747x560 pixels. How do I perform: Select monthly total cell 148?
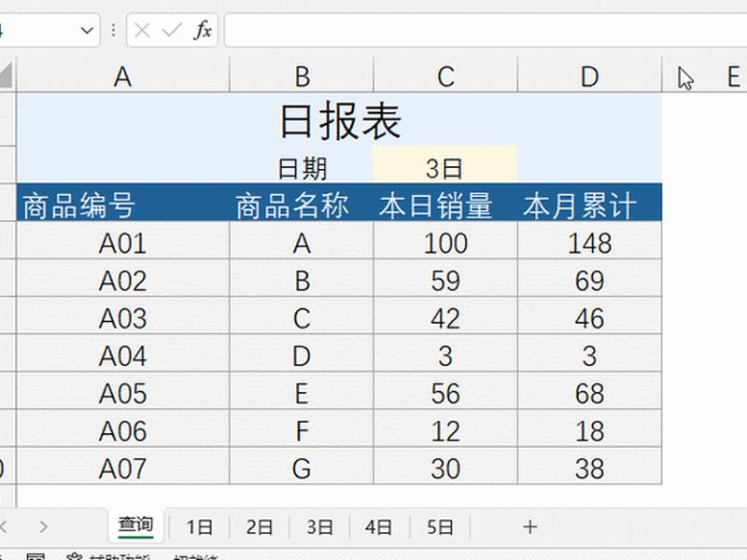[x=590, y=241]
